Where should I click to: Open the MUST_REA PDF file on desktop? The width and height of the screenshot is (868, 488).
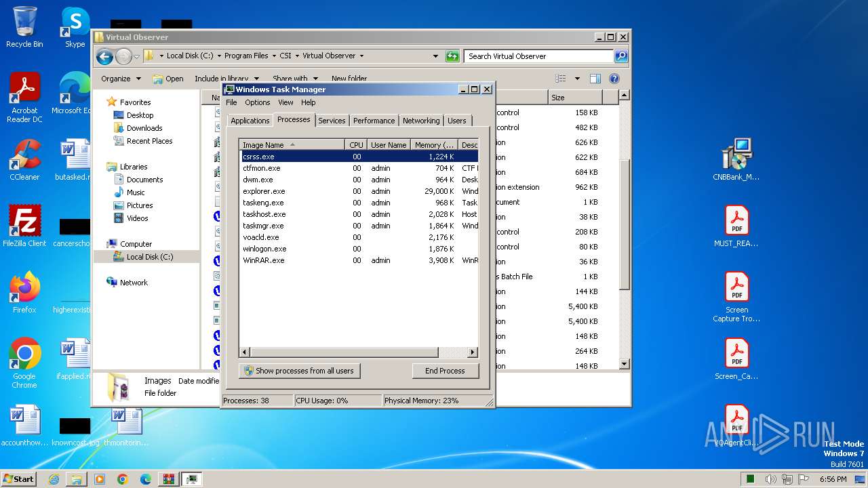(x=736, y=226)
